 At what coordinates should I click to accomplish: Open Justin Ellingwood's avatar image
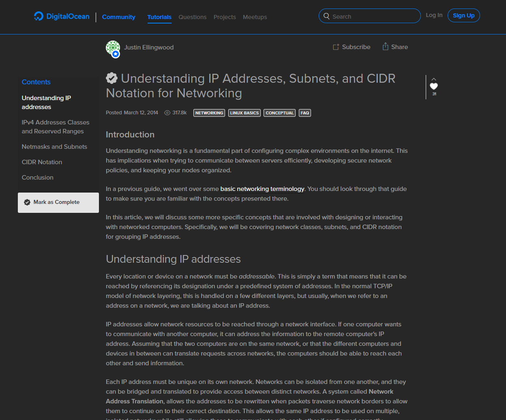tap(113, 47)
